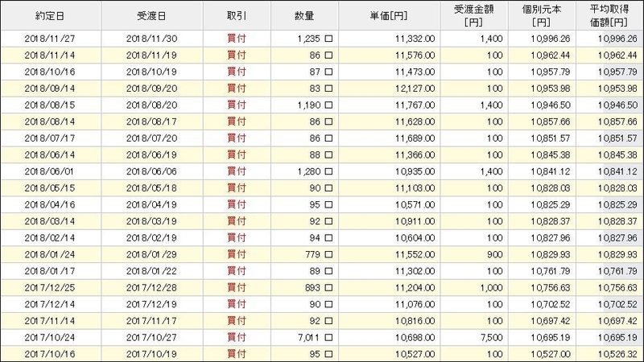Viewport: 644px width, 362px height.
Task: Click unit price 12,127.00
Action: 415,88
